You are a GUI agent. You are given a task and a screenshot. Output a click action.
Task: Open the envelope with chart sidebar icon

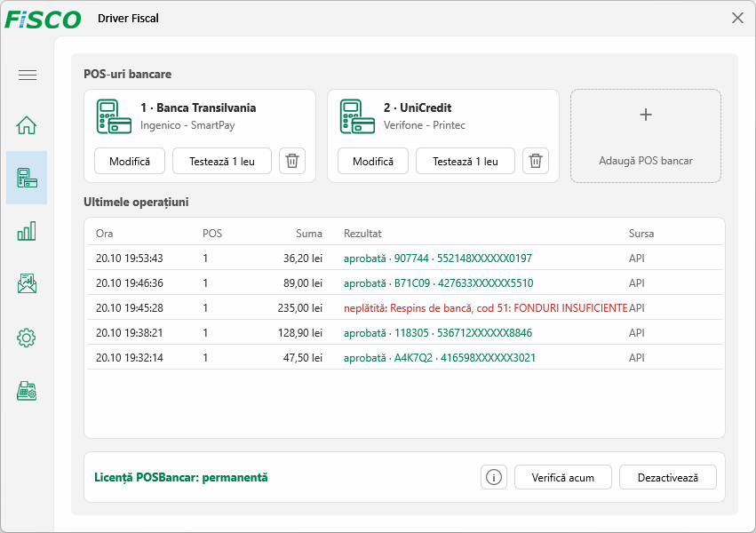(27, 284)
